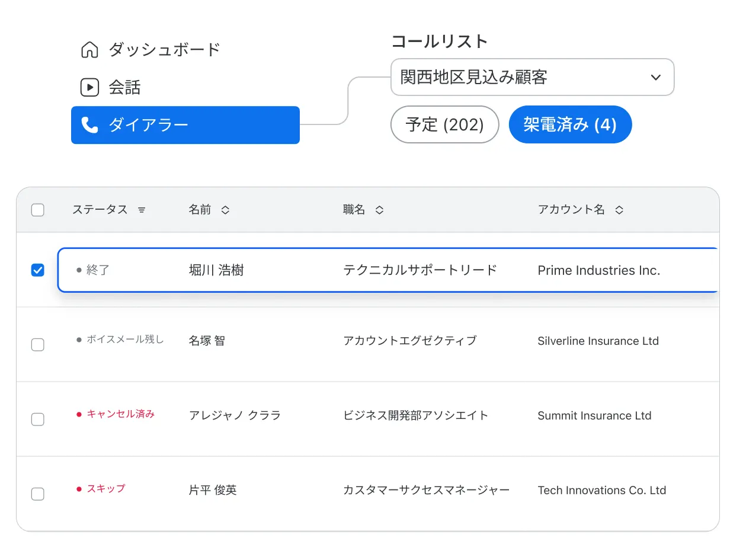746x560 pixels.
Task: Uncheck the checkbox for 堀川 浩樹
Action: [37, 270]
